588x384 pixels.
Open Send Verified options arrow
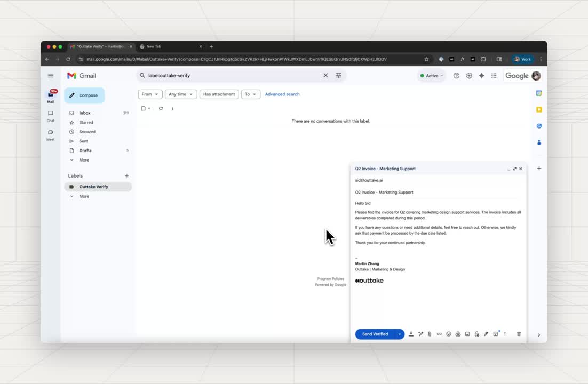[399, 334]
